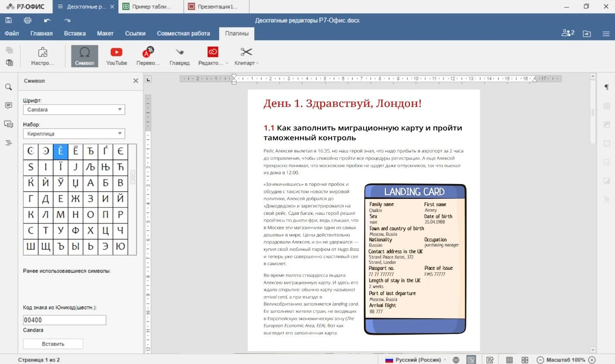Open the plugin settings (Настро...) button
615x364 pixels.
tap(43, 56)
